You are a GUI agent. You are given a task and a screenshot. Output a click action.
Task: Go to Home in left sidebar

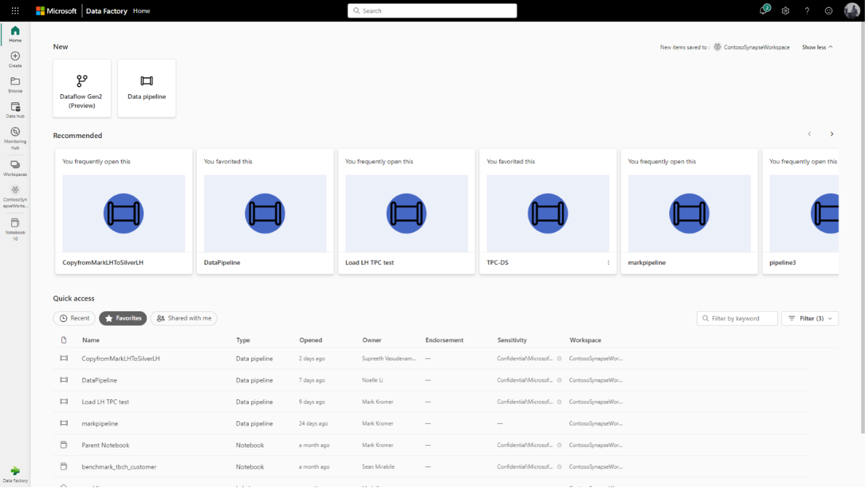(x=15, y=34)
